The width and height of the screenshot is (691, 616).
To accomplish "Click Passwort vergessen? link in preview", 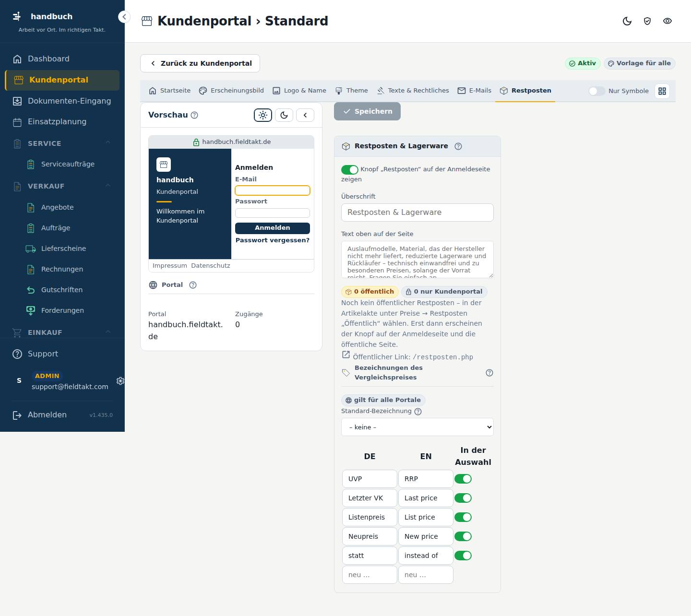I will 273,240.
